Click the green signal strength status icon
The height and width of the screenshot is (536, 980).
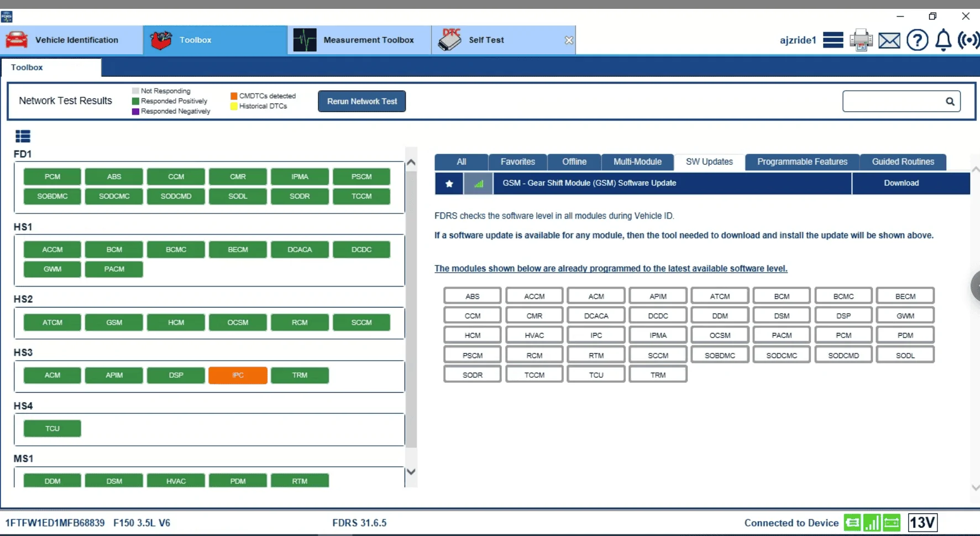point(872,523)
